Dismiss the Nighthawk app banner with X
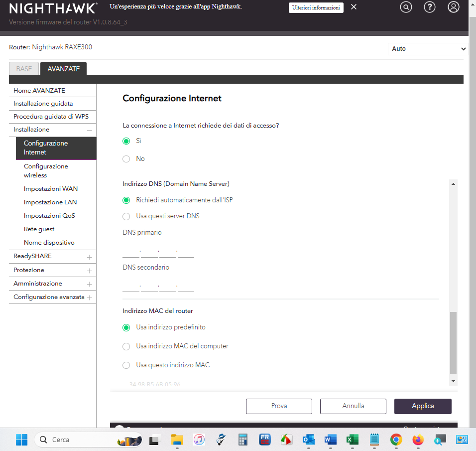 point(354,7)
